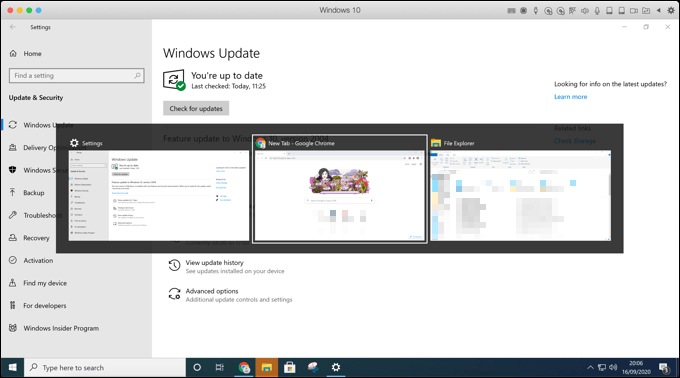Open Windows Insider Program entry
Image resolution: width=680 pixels, height=378 pixels.
coord(61,328)
